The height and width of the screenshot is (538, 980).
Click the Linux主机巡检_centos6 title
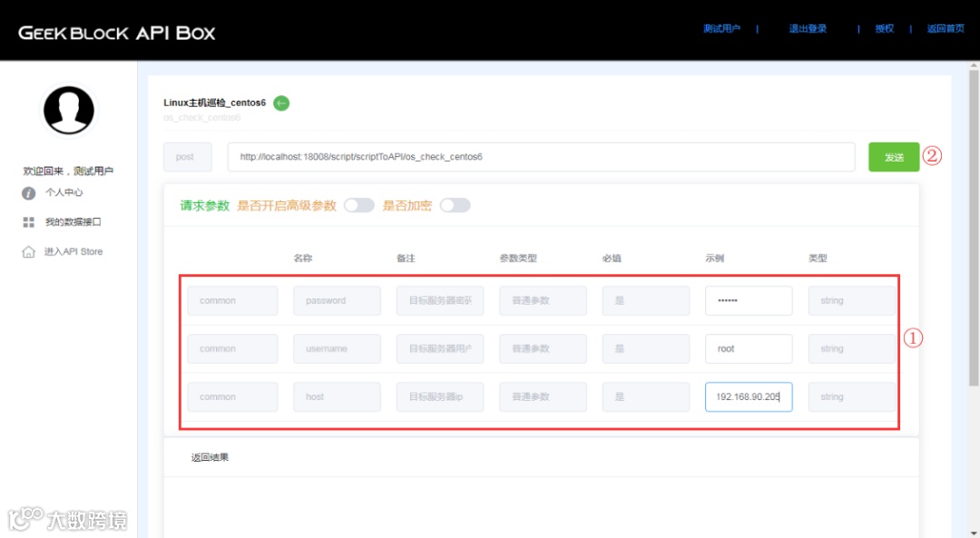click(x=215, y=103)
